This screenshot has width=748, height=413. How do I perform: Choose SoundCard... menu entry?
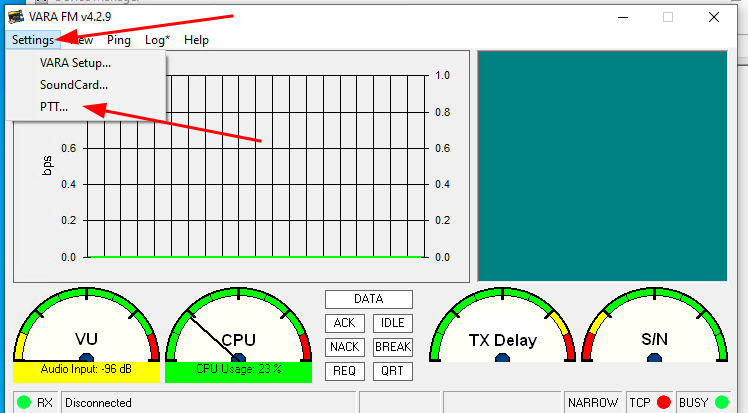[x=74, y=85]
